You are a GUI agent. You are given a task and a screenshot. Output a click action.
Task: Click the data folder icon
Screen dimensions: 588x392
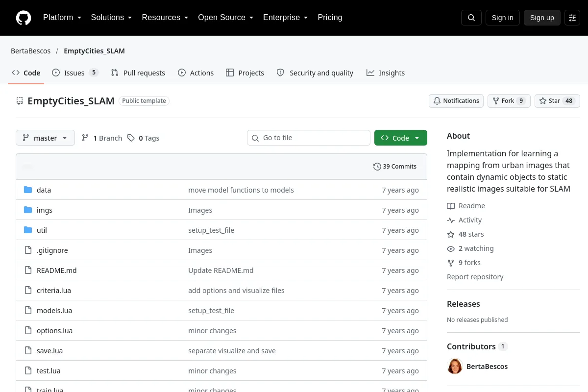pyautogui.click(x=28, y=190)
